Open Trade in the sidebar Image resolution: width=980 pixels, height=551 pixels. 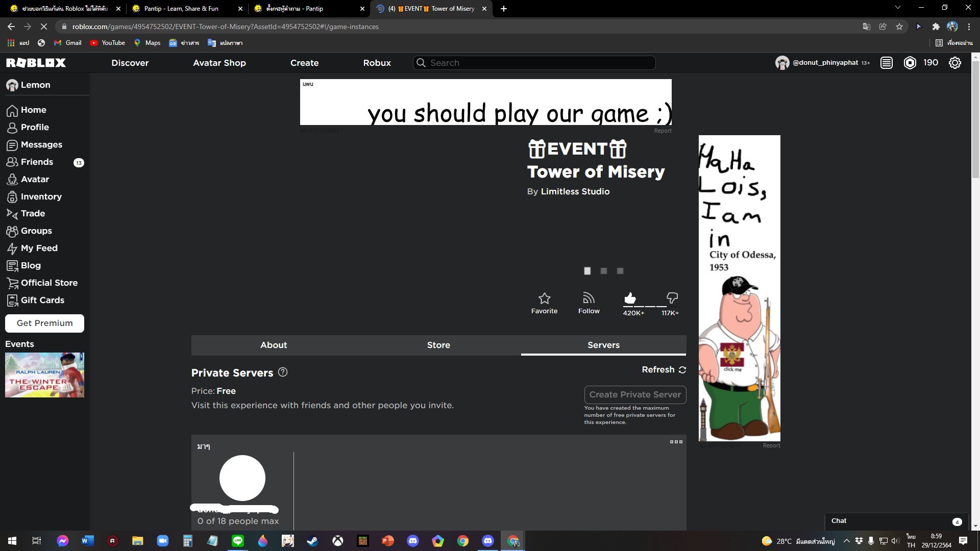tap(26, 213)
